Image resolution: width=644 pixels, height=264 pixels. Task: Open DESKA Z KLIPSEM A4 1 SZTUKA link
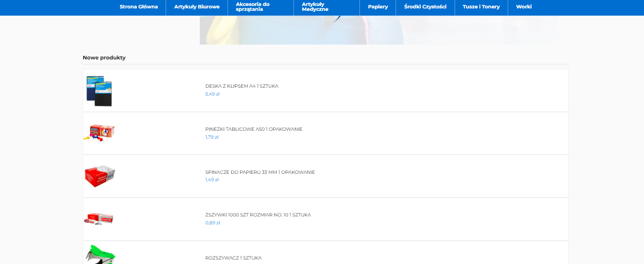[242, 86]
